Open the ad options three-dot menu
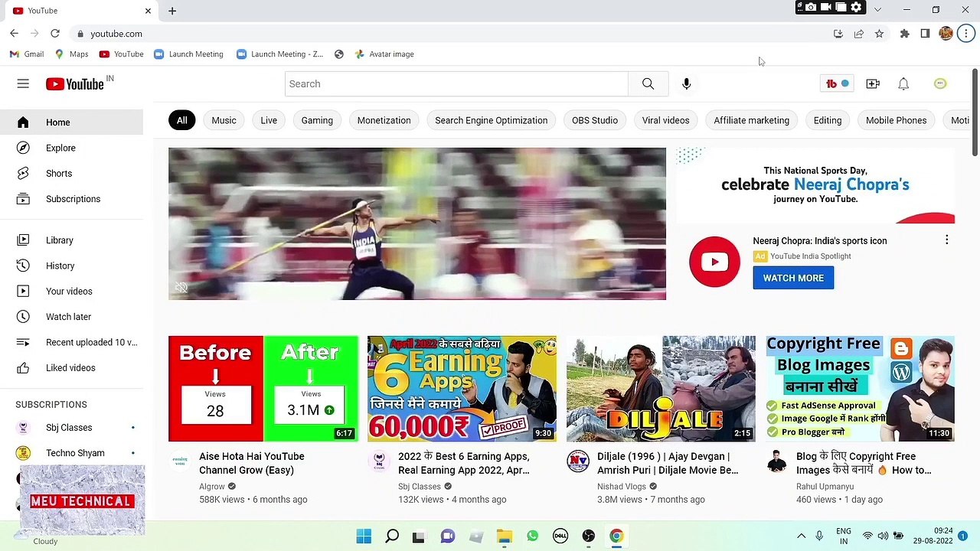Viewport: 980px width, 551px height. click(x=946, y=240)
